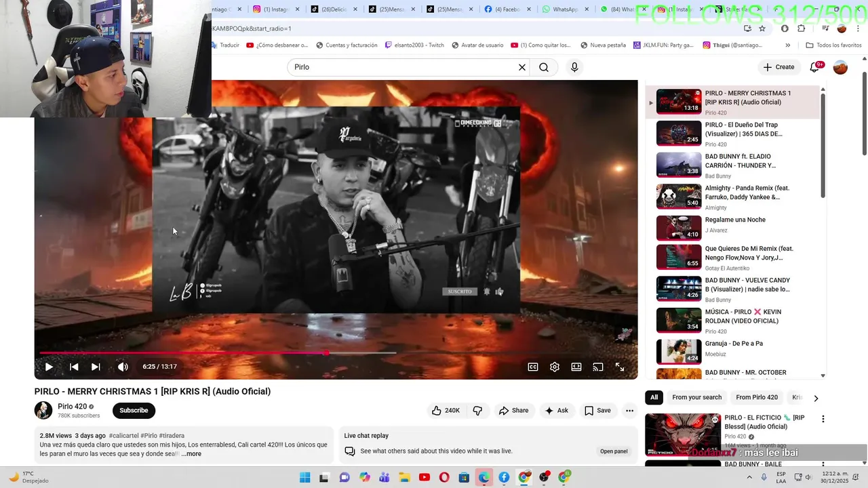Enter full screen mode
This screenshot has width=868, height=488.
(620, 367)
